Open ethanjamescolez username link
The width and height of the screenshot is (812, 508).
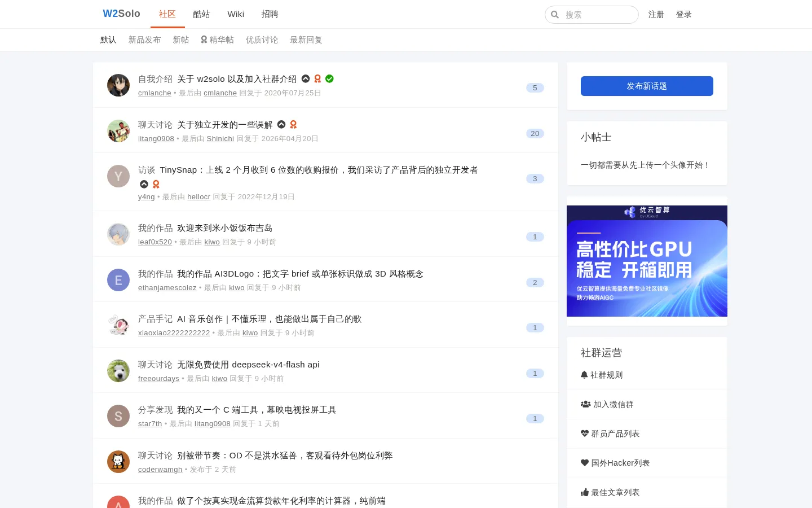(x=167, y=288)
